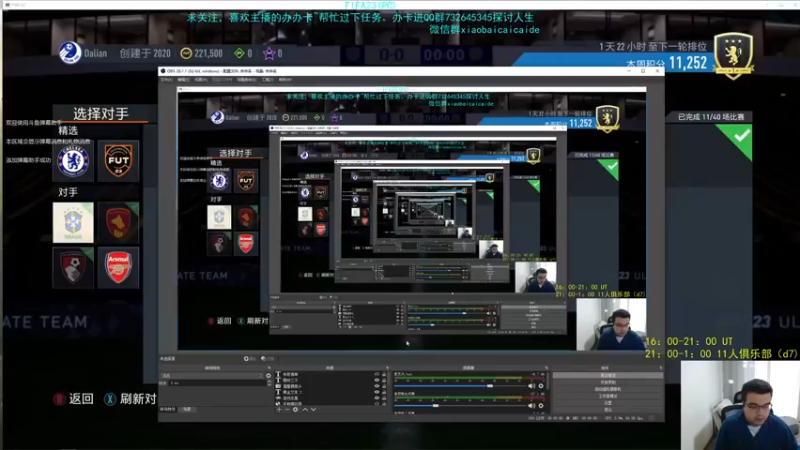Open the 帮助 menu in OBS
The width and height of the screenshot is (800, 450).
click(x=285, y=80)
